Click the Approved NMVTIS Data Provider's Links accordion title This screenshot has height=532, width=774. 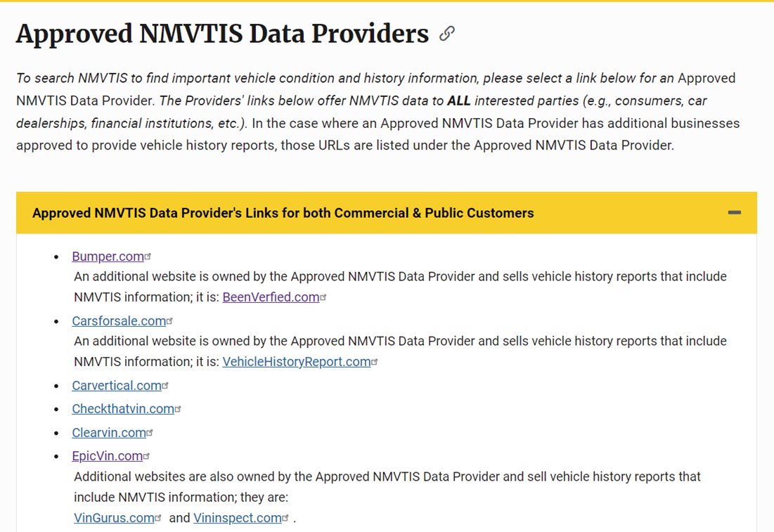coord(283,213)
